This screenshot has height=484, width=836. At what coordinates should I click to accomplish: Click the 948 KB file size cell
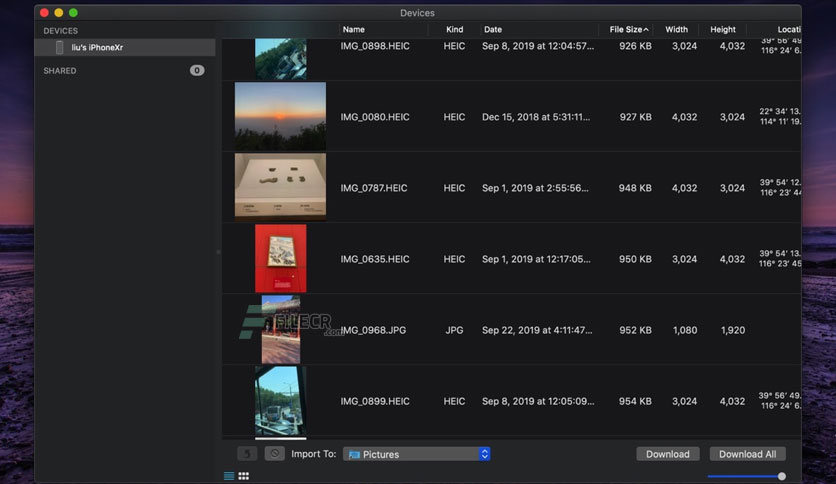(635, 188)
